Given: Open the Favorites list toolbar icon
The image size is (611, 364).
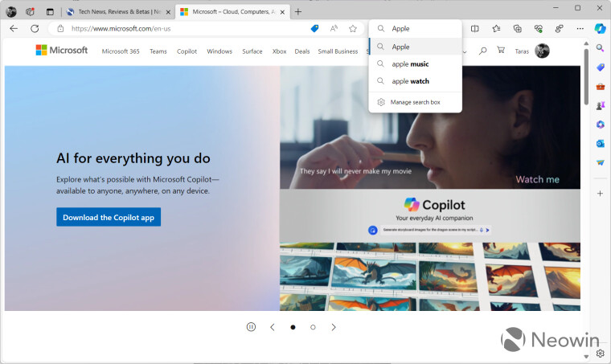Looking at the screenshot, I should 496,28.
